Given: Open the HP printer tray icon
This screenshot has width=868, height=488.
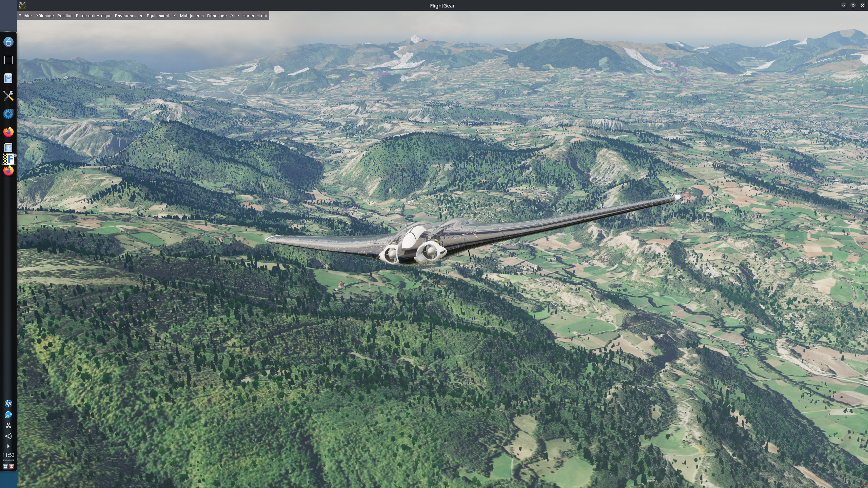Looking at the screenshot, I should [8, 403].
